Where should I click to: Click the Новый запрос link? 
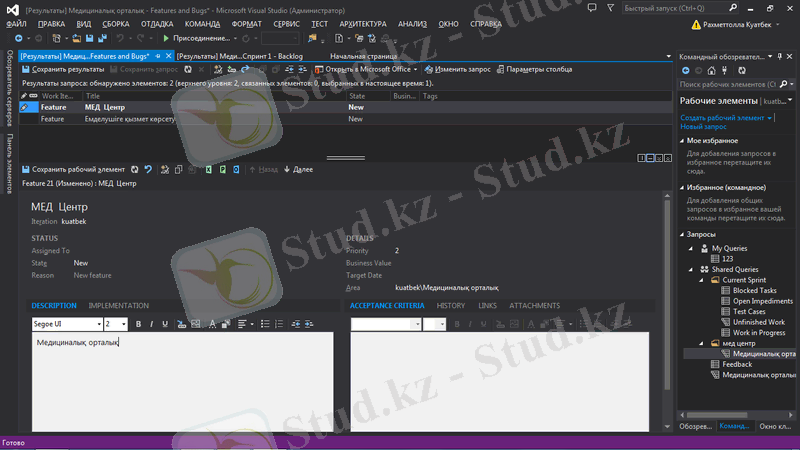(x=703, y=127)
